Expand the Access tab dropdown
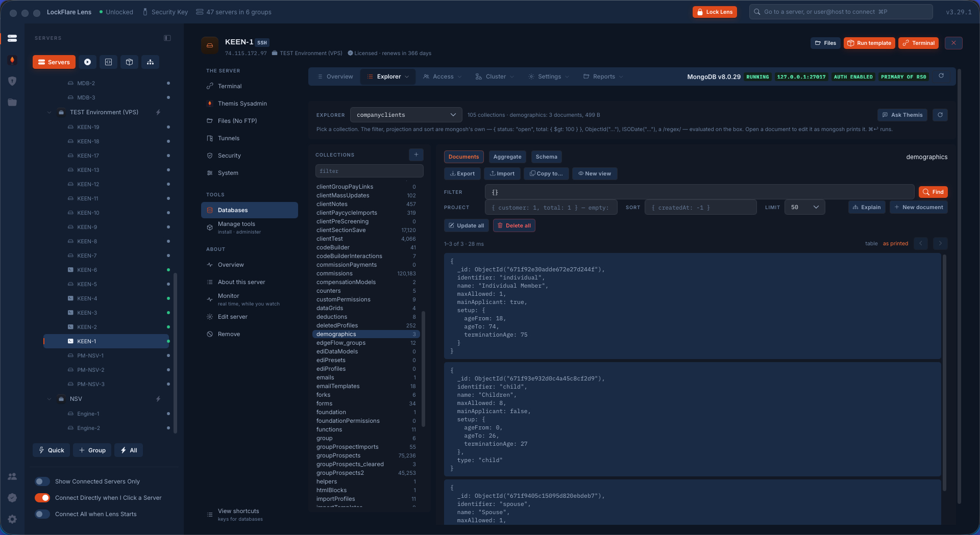Viewport: 980px width, 535px height. coord(460,77)
